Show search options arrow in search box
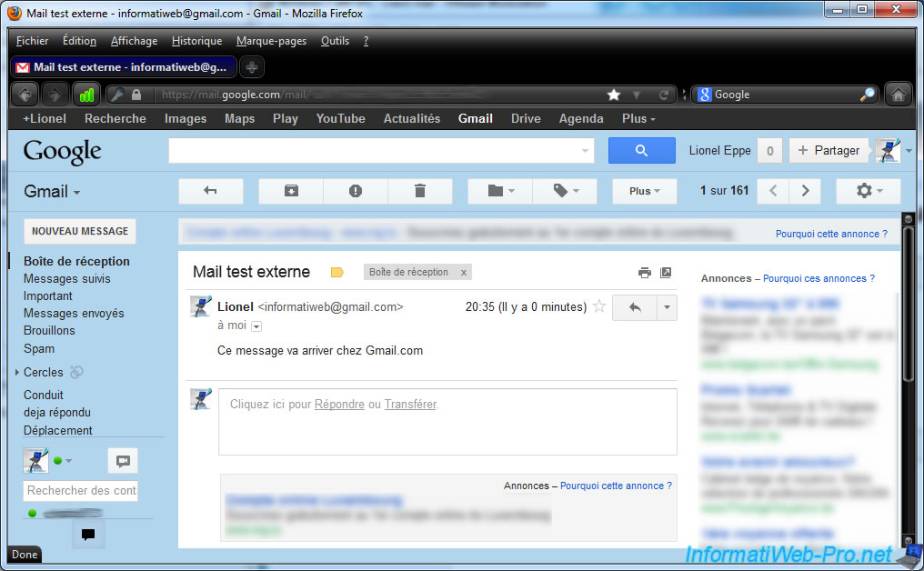This screenshot has width=924, height=571. click(x=585, y=151)
